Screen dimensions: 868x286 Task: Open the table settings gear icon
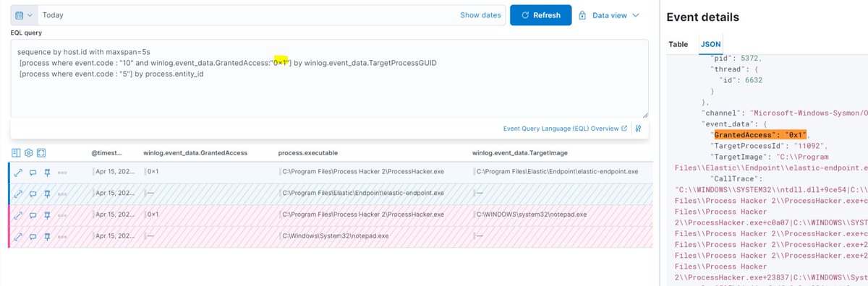tap(29, 153)
